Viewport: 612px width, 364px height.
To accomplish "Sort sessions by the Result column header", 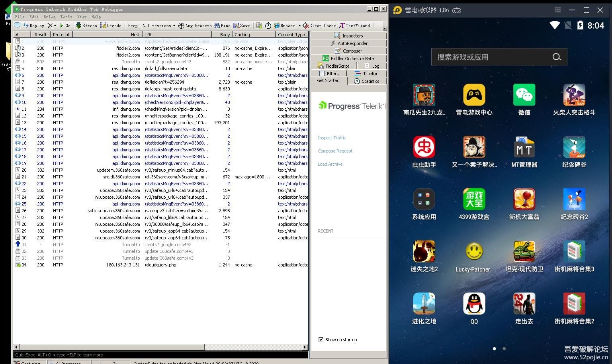I will point(41,35).
